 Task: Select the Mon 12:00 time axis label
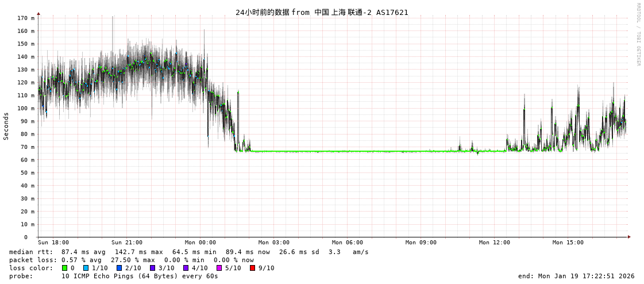pyautogui.click(x=495, y=243)
